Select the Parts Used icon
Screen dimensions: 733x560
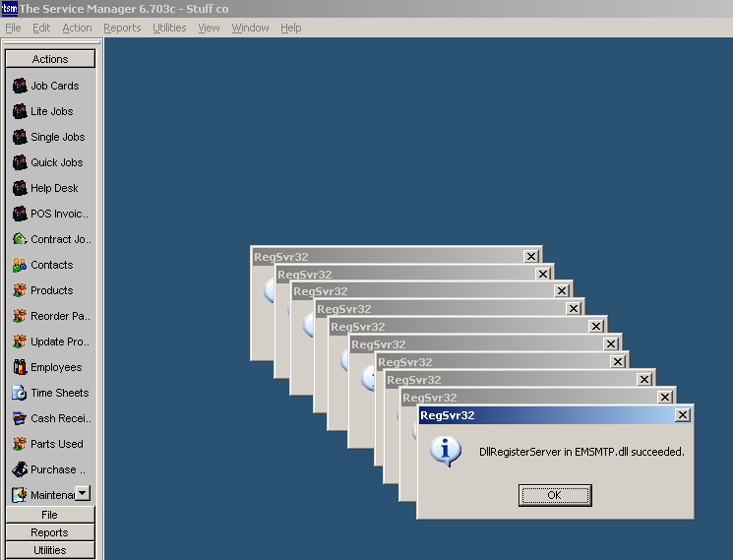20,444
